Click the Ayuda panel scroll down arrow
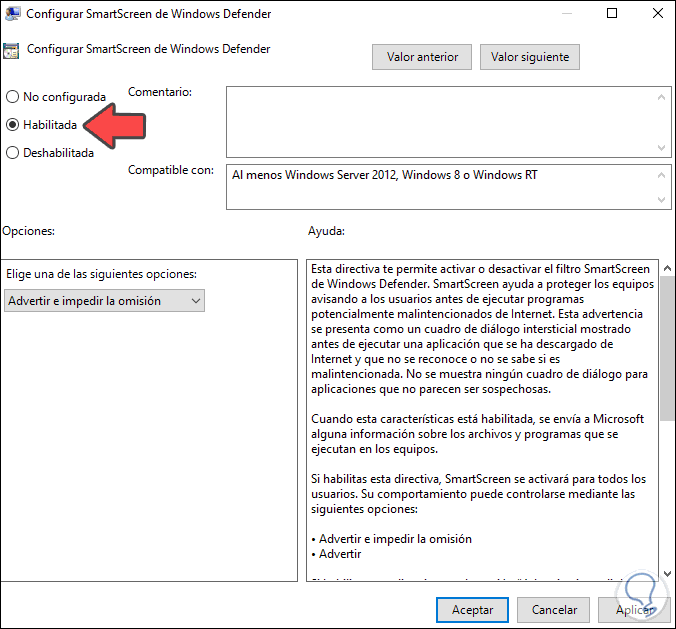 667,573
